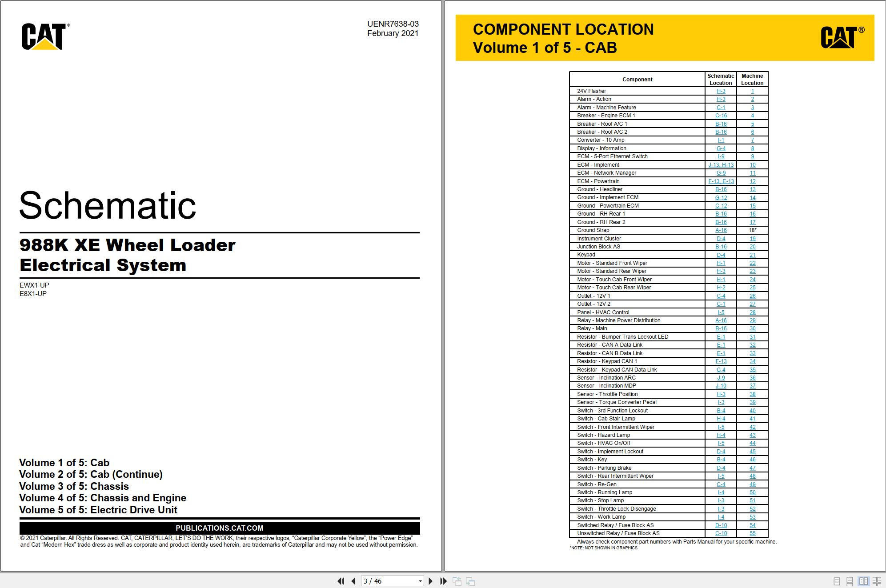Open machine location 40 for 3rd Function Lockout

[752, 411]
